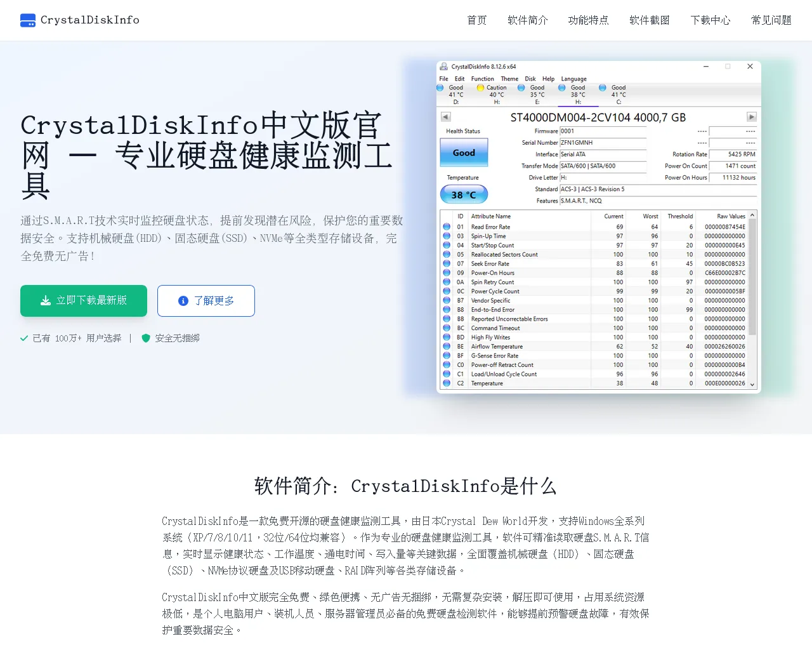The width and height of the screenshot is (812, 650).
Task: Click the status icon for G-Sense Error Rate
Action: [447, 355]
